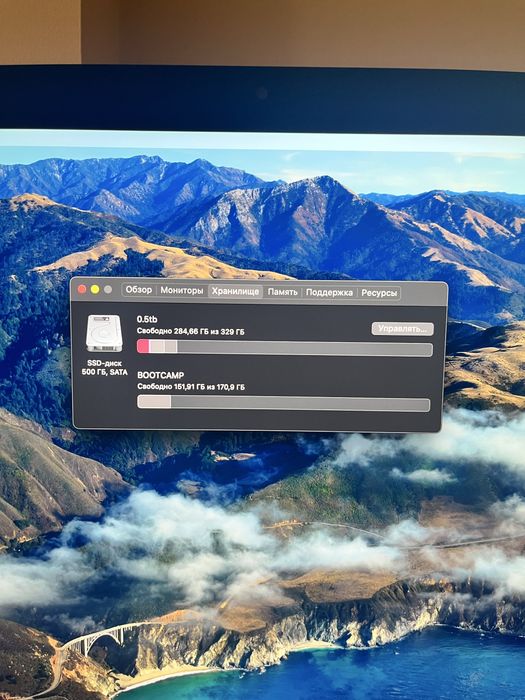Screen dimensions: 525x700
Task: Click text Свободно 284,66 ГБ из 329 ГБ
Action: tap(191, 331)
